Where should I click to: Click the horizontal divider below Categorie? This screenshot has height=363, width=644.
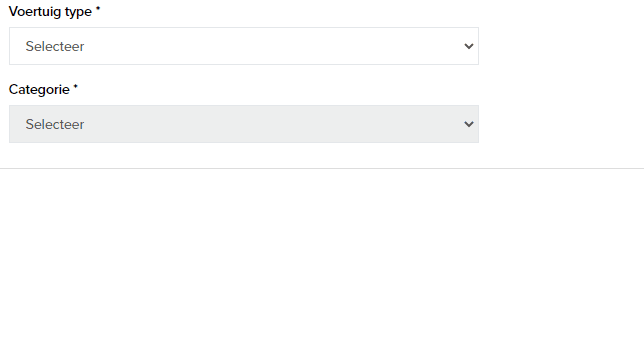point(322,168)
